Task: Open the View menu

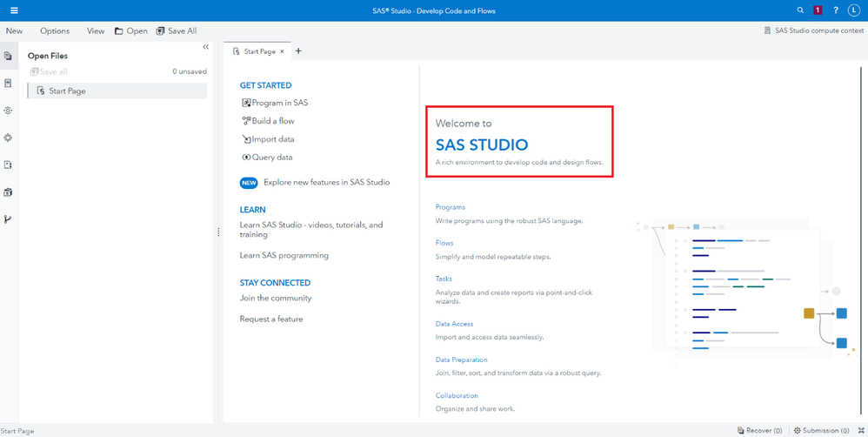Action: click(x=96, y=31)
